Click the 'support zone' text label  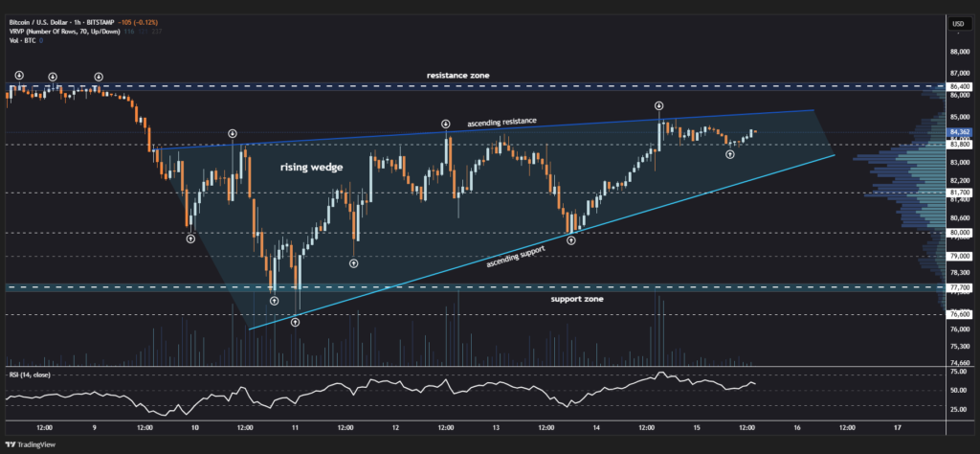[x=576, y=299]
